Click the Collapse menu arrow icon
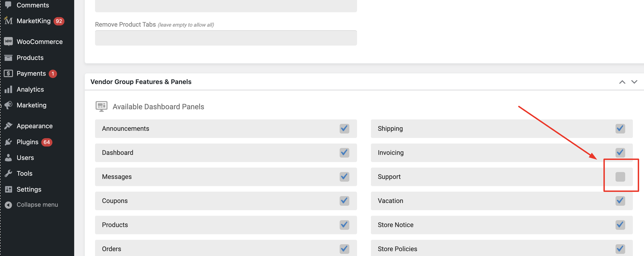 (x=8, y=205)
